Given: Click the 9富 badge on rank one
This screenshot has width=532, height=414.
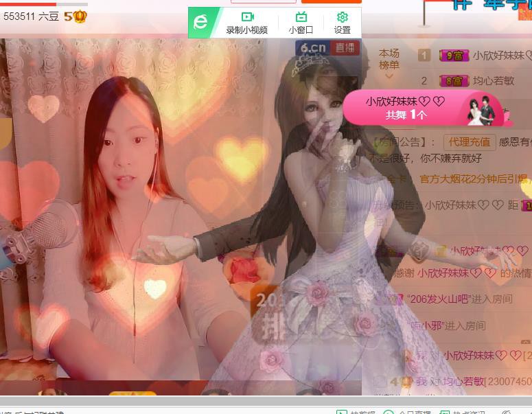Looking at the screenshot, I should point(453,56).
